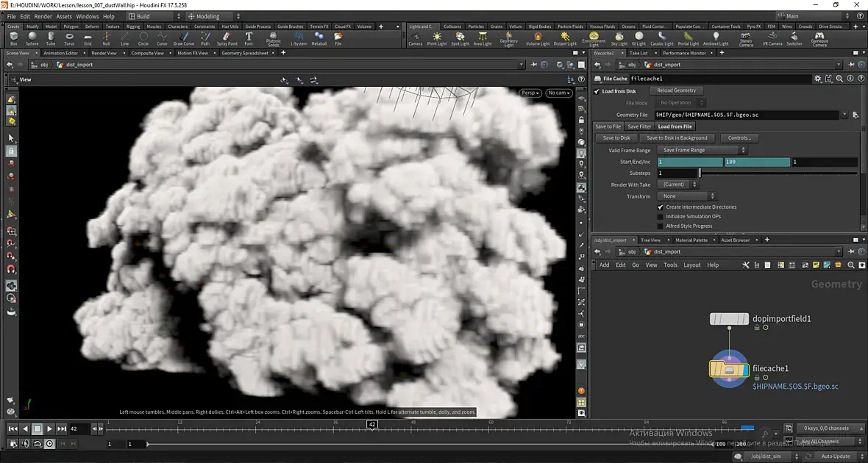Open the Valid Frame Range dropdown
Screen dimensions: 868x463
coord(702,150)
